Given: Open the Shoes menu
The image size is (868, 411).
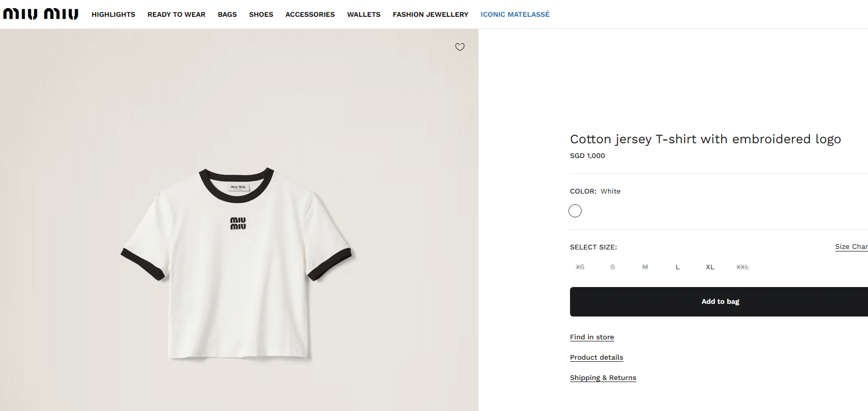Looking at the screenshot, I should pyautogui.click(x=261, y=14).
